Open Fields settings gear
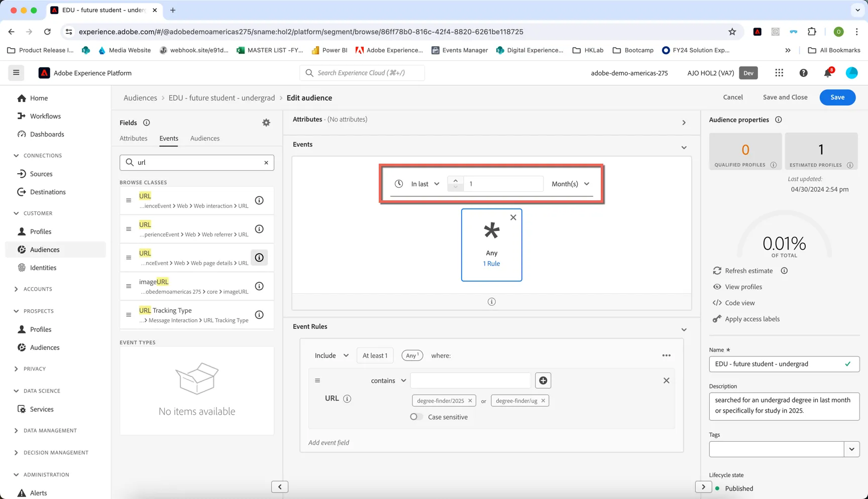Screen dimensions: 868x499 click(x=266, y=122)
